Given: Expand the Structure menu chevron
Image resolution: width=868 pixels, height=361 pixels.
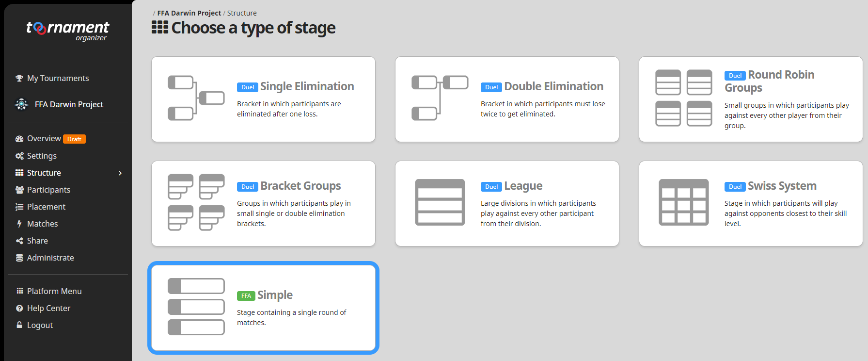Looking at the screenshot, I should [x=120, y=173].
